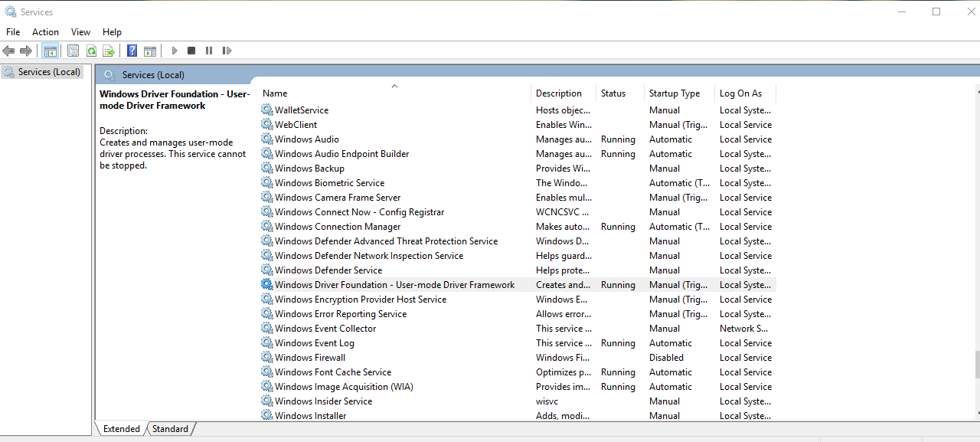The image size is (980, 442).
Task: Click the WCNCSVC description cell
Action: pos(563,212)
